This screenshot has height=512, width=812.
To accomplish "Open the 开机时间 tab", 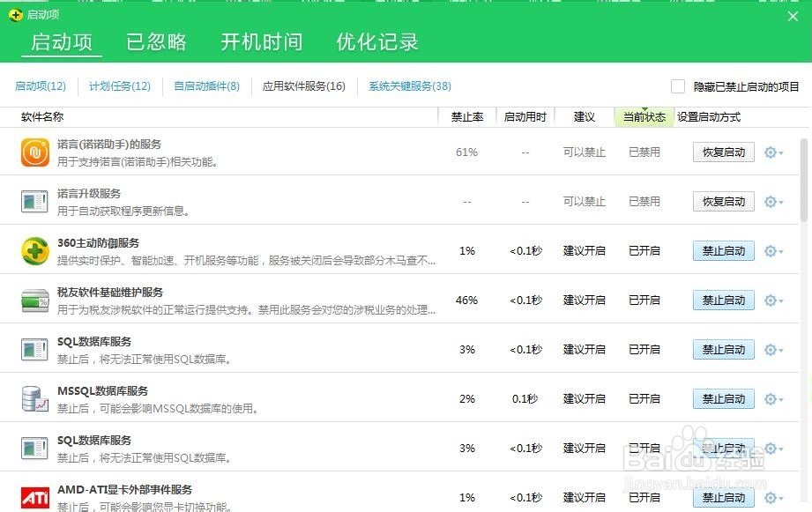I will pos(262,42).
